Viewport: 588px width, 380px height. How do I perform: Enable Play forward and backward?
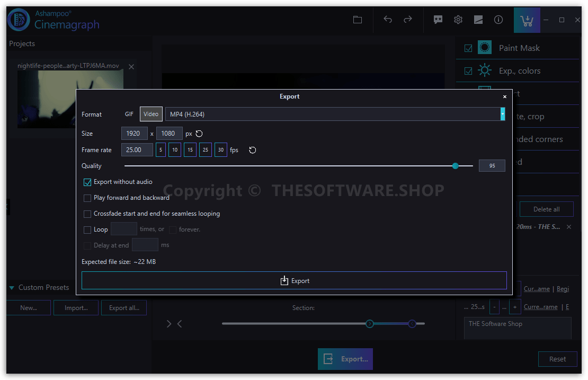point(87,198)
